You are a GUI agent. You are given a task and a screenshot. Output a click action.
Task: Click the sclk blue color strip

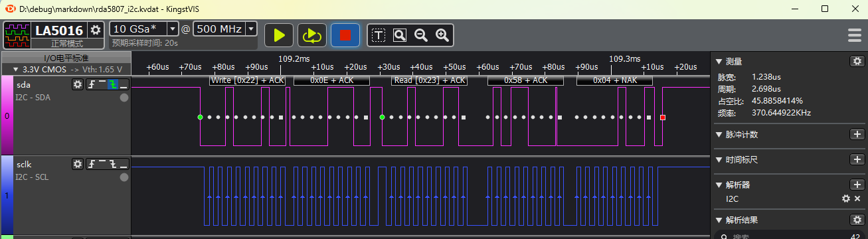click(x=7, y=195)
